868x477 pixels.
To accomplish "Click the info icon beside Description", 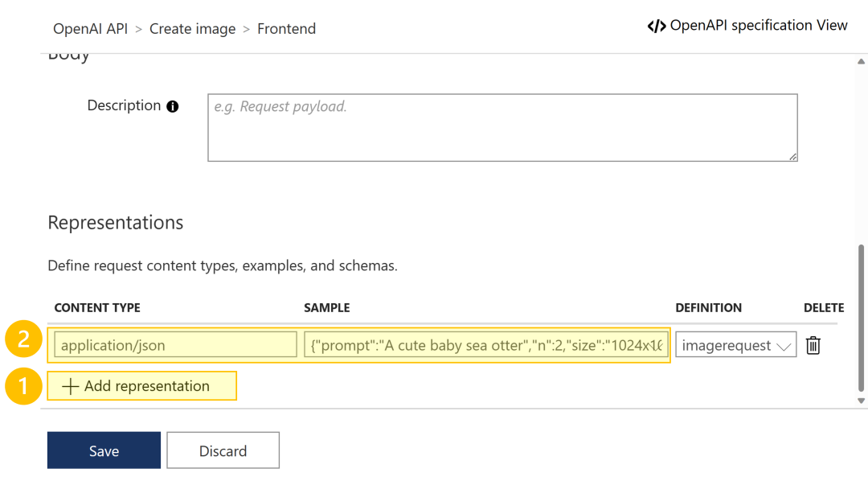I will 172,106.
